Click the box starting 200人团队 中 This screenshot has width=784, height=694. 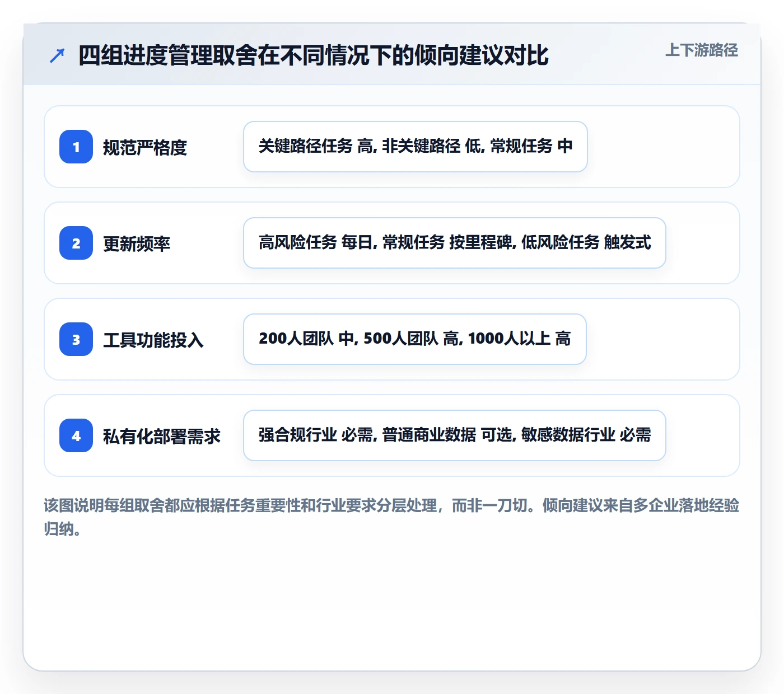415,339
